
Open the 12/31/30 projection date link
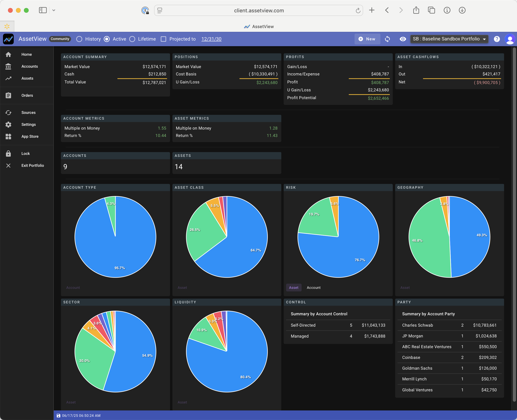(211, 39)
